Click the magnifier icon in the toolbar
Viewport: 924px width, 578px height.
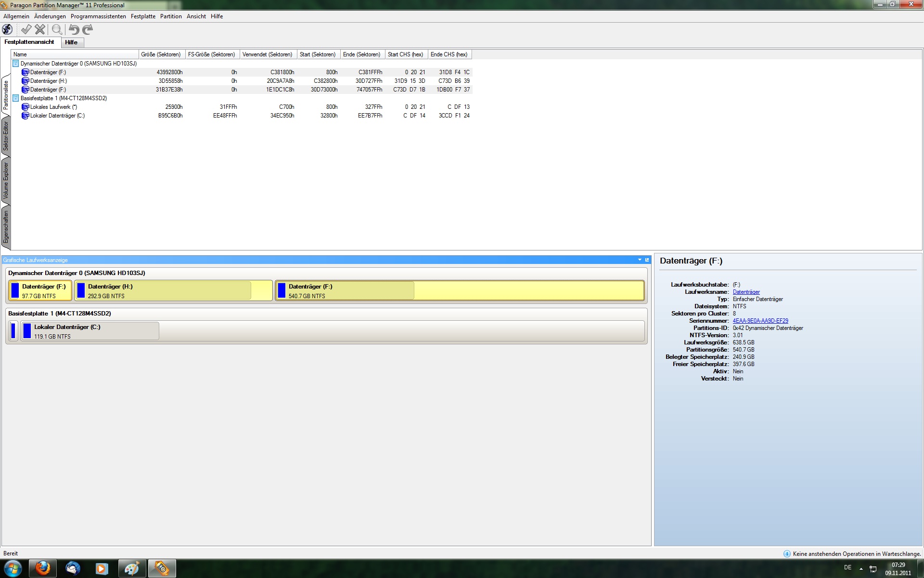coord(57,29)
